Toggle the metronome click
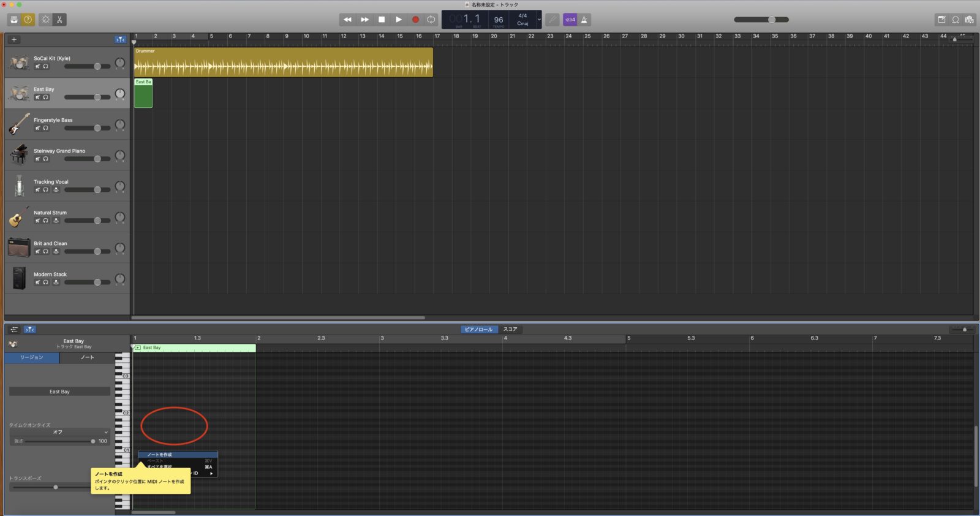Viewport: 980px width, 516px height. pyautogui.click(x=584, y=20)
